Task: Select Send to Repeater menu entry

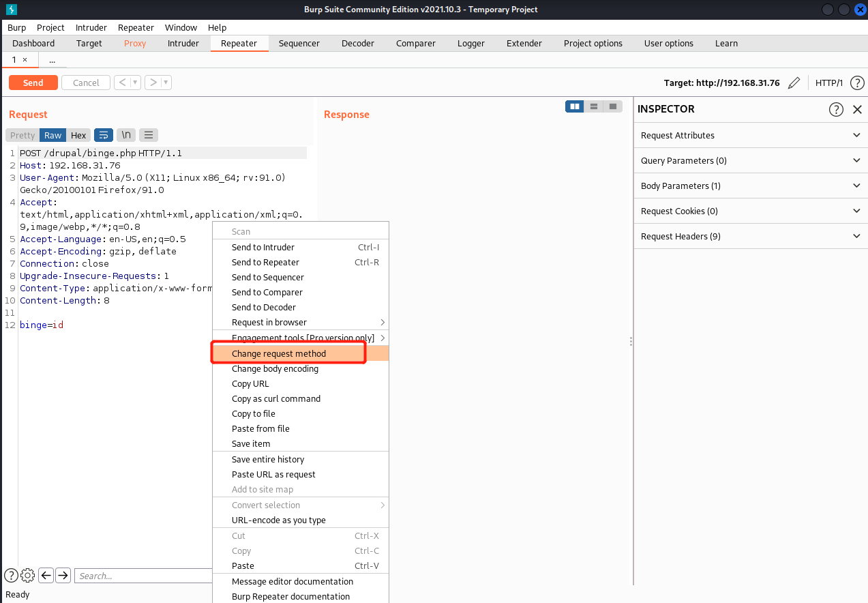Action: pyautogui.click(x=301, y=262)
